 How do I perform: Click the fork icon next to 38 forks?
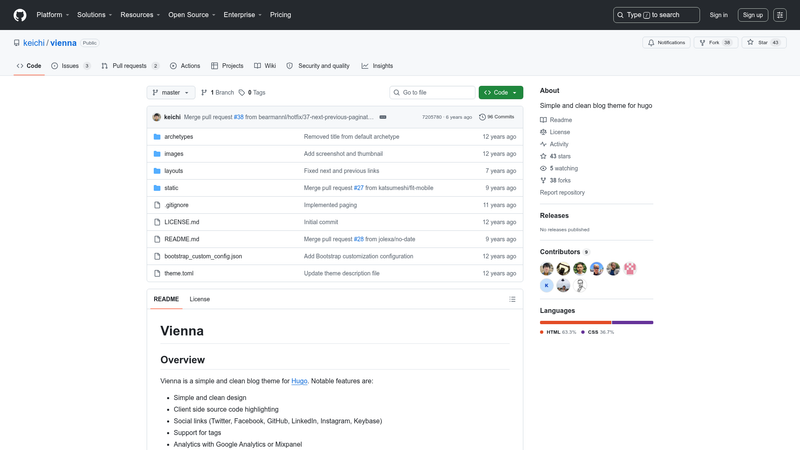(543, 181)
